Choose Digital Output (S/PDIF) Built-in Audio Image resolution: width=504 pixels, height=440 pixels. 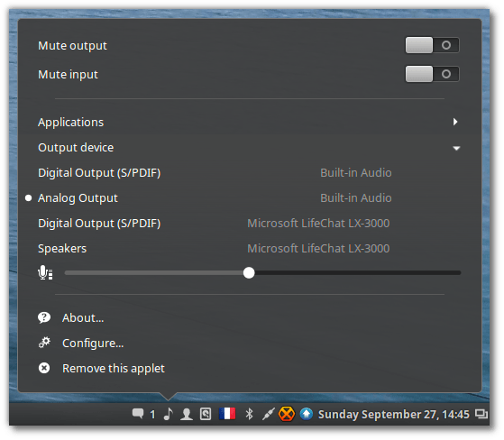(249, 173)
